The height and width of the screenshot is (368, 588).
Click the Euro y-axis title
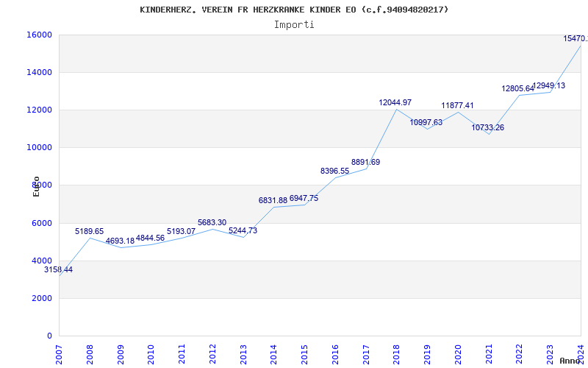(36, 186)
